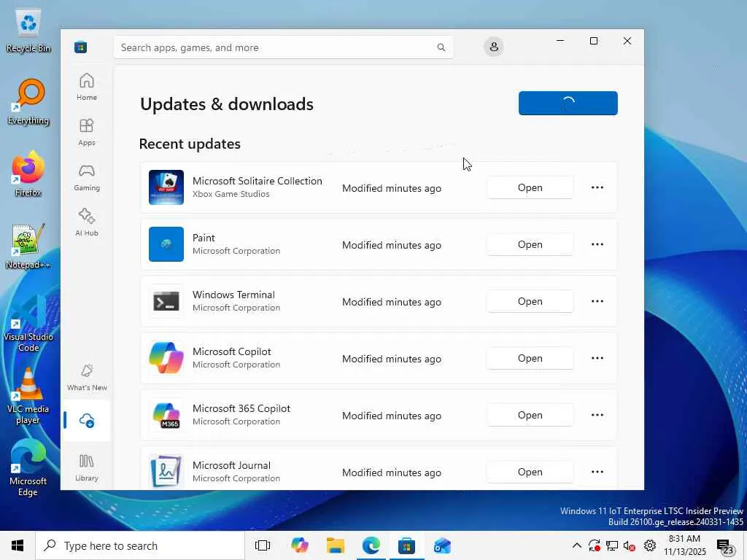Screen dimensions: 747x560
Task: Click the muted volume tray icon
Action: click(x=630, y=545)
